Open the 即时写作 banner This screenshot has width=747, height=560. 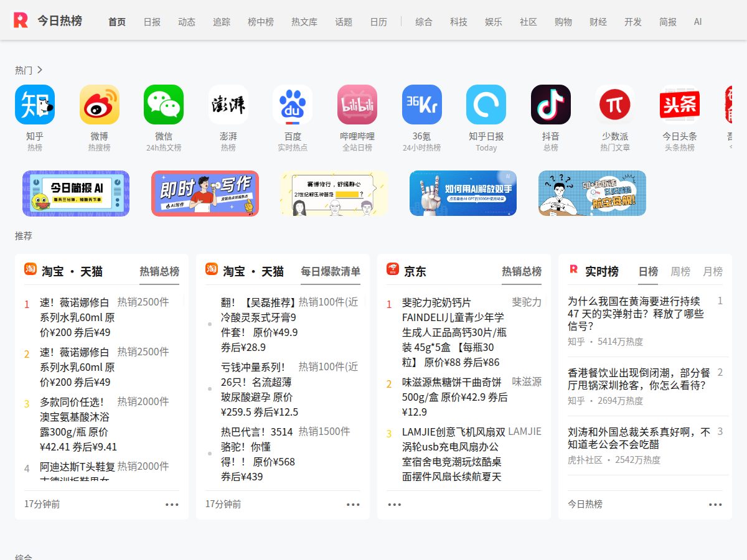click(x=205, y=194)
